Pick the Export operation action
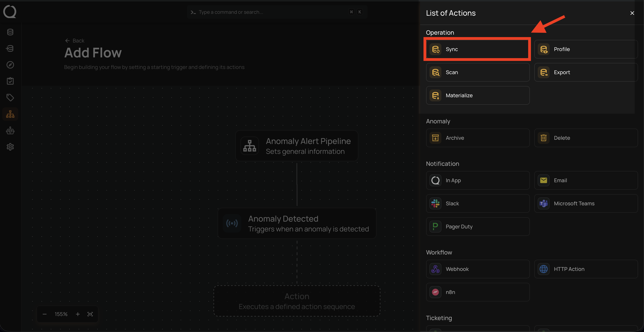The width and height of the screenshot is (644, 332). coord(585,72)
